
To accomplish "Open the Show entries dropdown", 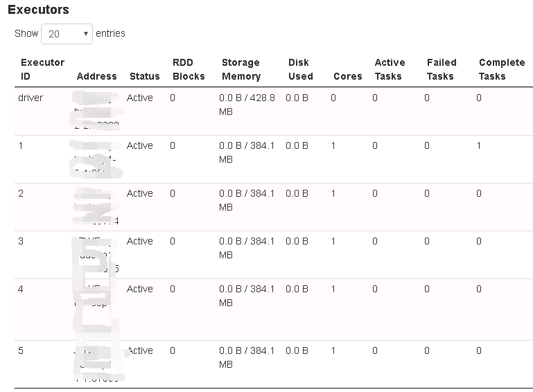I will (67, 34).
